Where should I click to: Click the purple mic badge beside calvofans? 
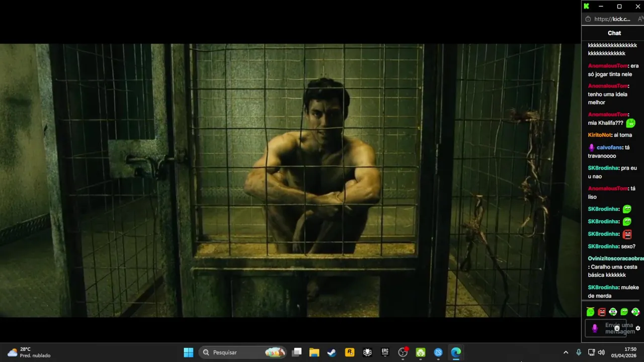[592, 148]
